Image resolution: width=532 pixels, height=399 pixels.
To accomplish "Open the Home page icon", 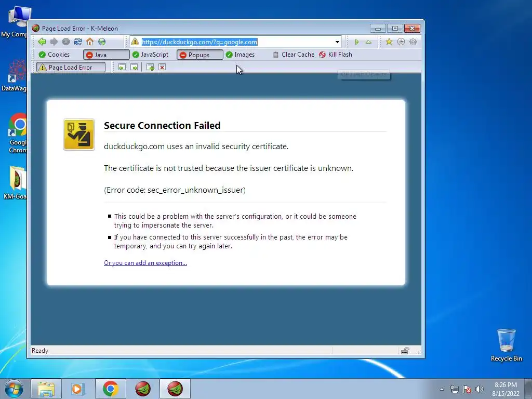I will click(90, 42).
